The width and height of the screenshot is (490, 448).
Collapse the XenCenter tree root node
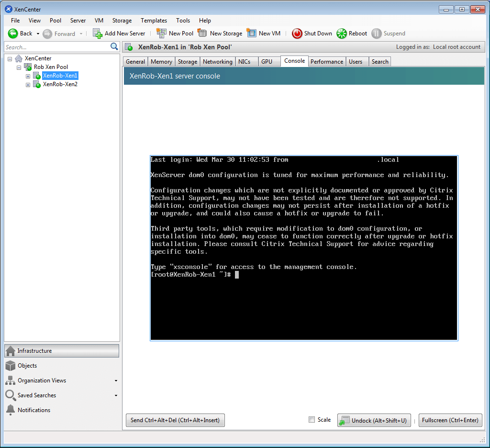click(10, 59)
